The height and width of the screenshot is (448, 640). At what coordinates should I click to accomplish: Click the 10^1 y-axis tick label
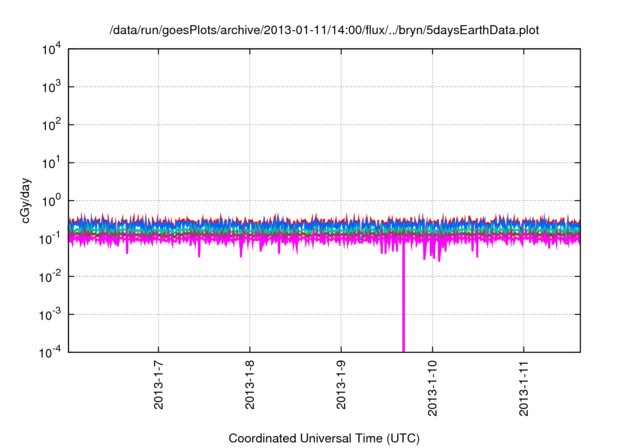pyautogui.click(x=51, y=163)
